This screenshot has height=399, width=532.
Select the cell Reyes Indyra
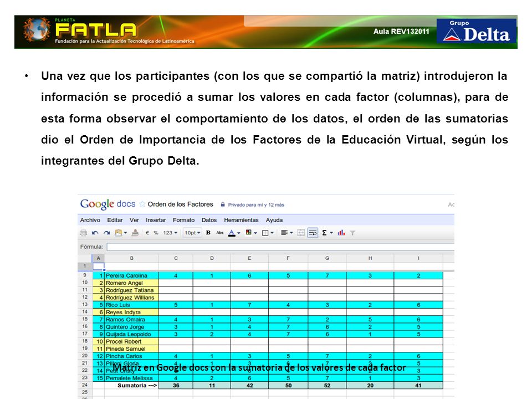132,312
